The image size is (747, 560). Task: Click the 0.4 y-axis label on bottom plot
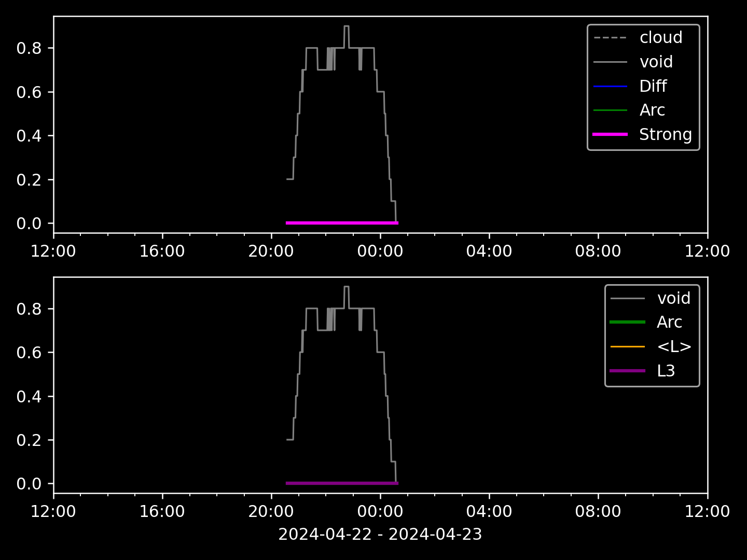click(x=29, y=397)
